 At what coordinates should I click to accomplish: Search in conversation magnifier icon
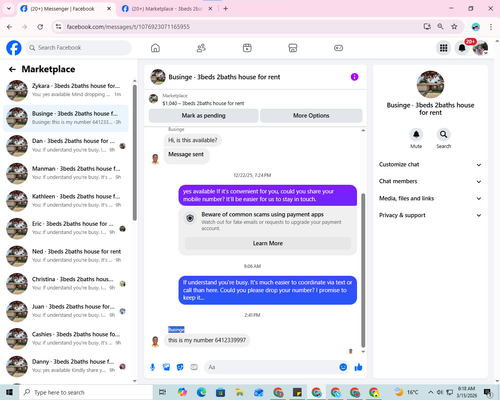(443, 134)
